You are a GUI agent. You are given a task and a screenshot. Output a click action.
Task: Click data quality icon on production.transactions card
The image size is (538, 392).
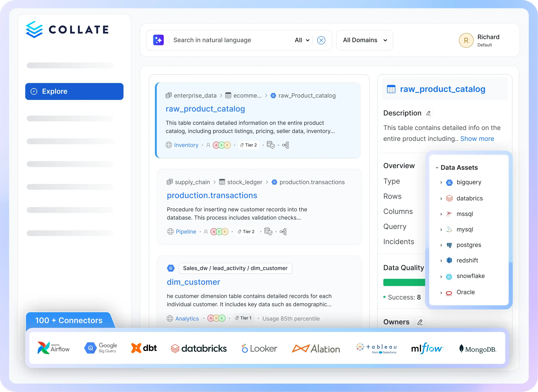(x=268, y=232)
